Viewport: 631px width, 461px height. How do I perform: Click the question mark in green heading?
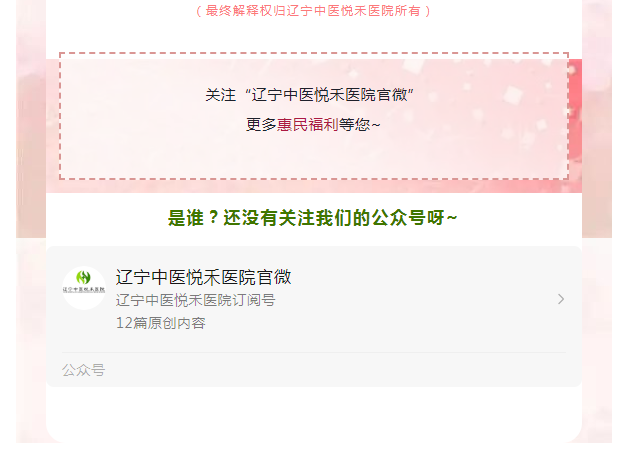pos(214,218)
